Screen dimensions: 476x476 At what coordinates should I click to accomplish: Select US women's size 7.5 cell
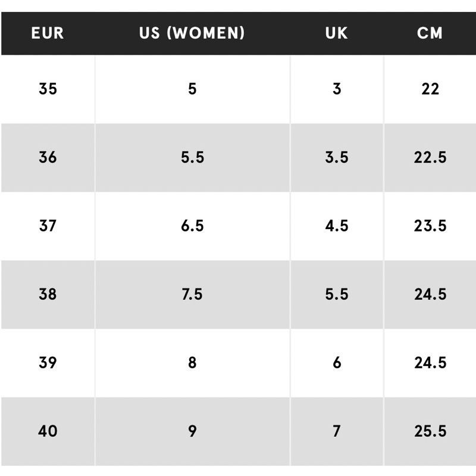tap(192, 295)
